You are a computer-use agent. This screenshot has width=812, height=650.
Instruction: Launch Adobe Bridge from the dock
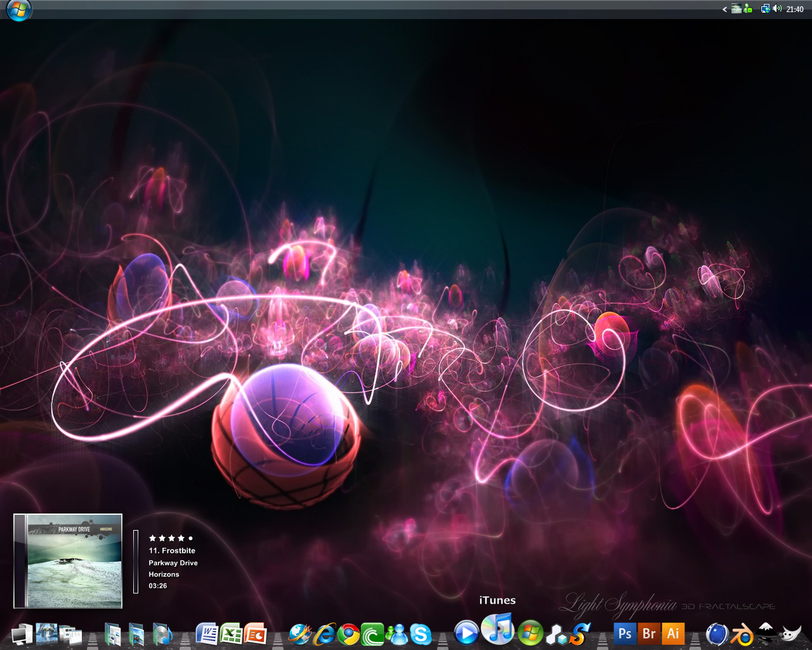pos(649,633)
